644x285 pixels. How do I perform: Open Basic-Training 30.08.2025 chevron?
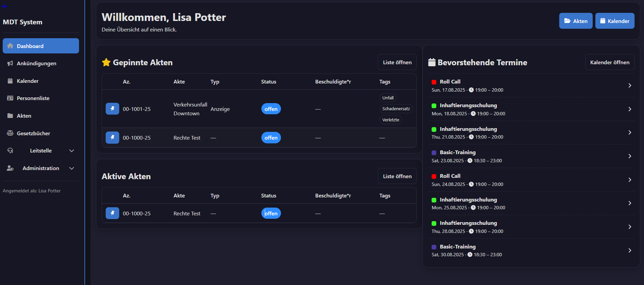tap(630, 251)
